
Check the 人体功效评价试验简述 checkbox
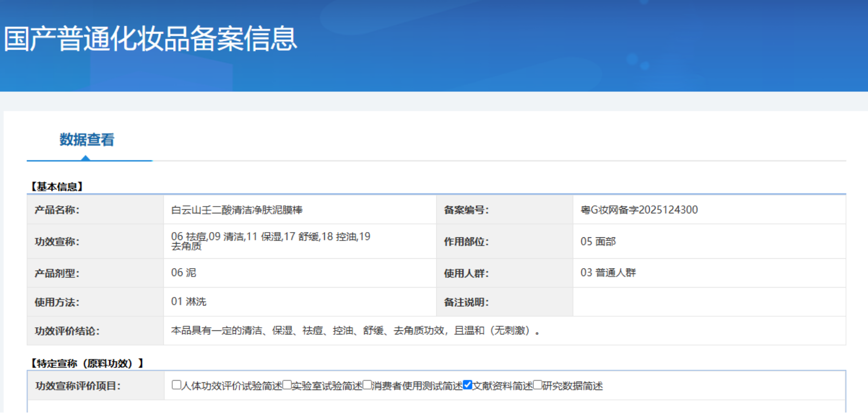tap(176, 385)
